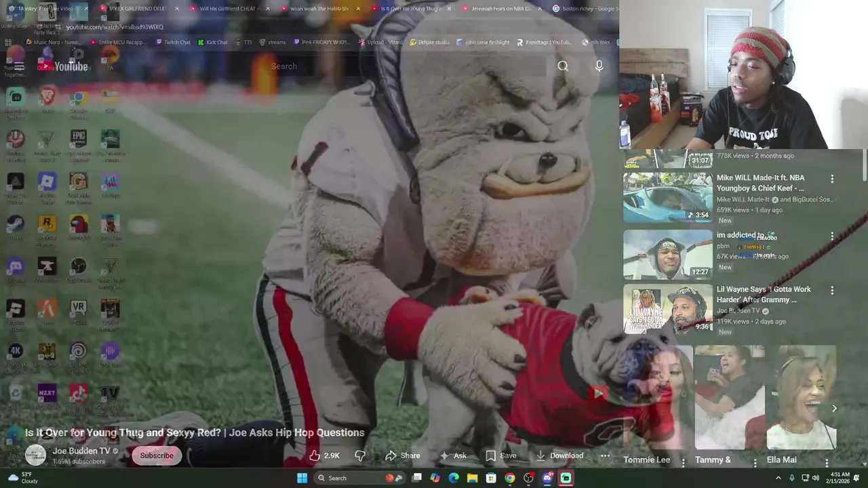The width and height of the screenshot is (868, 488).
Task: Open Discord from taskbar
Action: point(547,478)
